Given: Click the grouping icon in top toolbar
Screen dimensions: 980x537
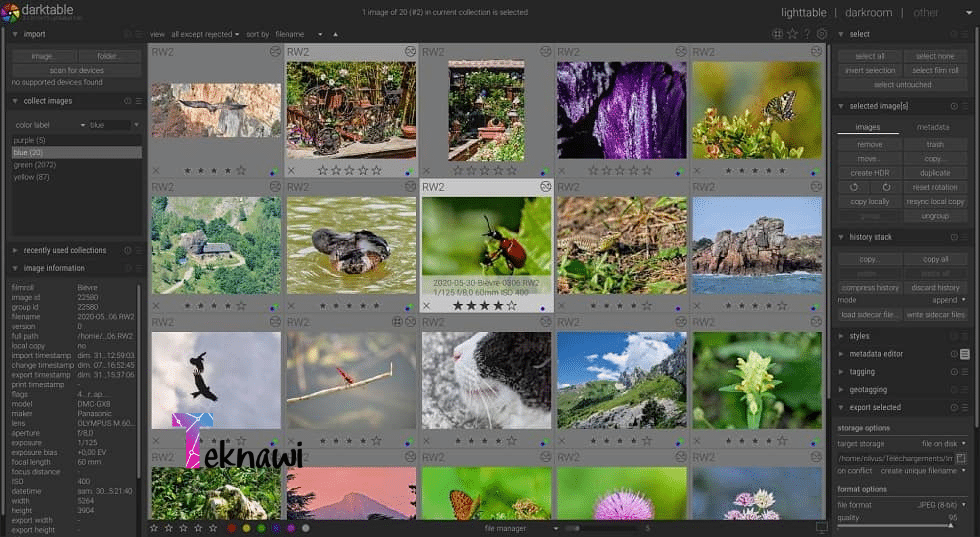Looking at the screenshot, I should pos(778,34).
